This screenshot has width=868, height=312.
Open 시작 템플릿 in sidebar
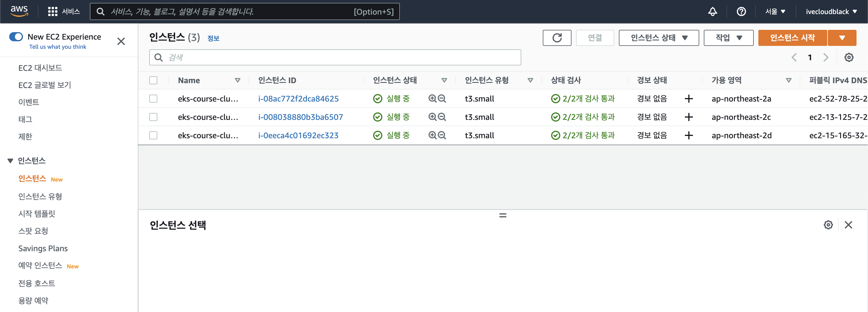pyautogui.click(x=37, y=214)
